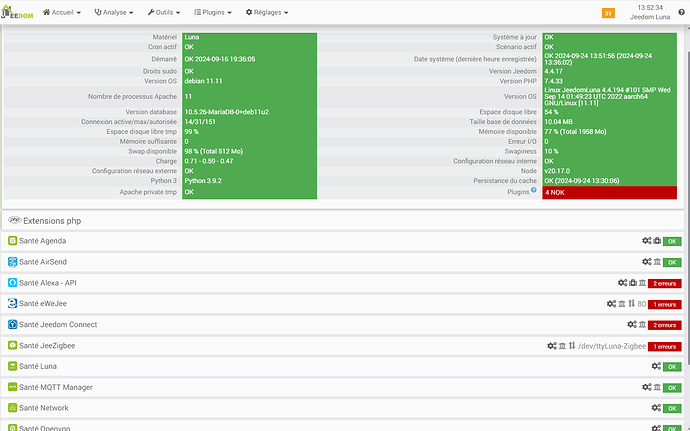This screenshot has height=431, width=690.
Task: Expand the Santé Jeedom Connect section
Action: pyautogui.click(x=342, y=324)
